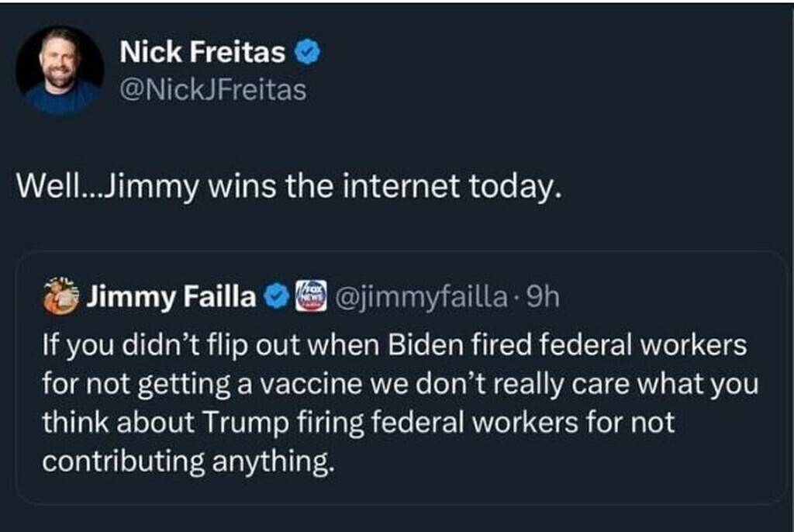The width and height of the screenshot is (794, 532).
Task: Click Jimmy Failla's blue verified checkmark
Action: point(275,297)
